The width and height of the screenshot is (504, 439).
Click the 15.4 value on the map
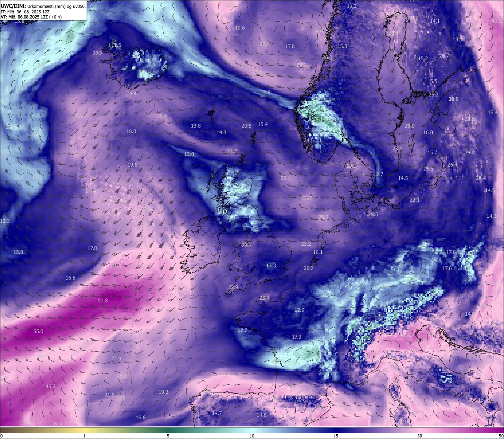263,124
